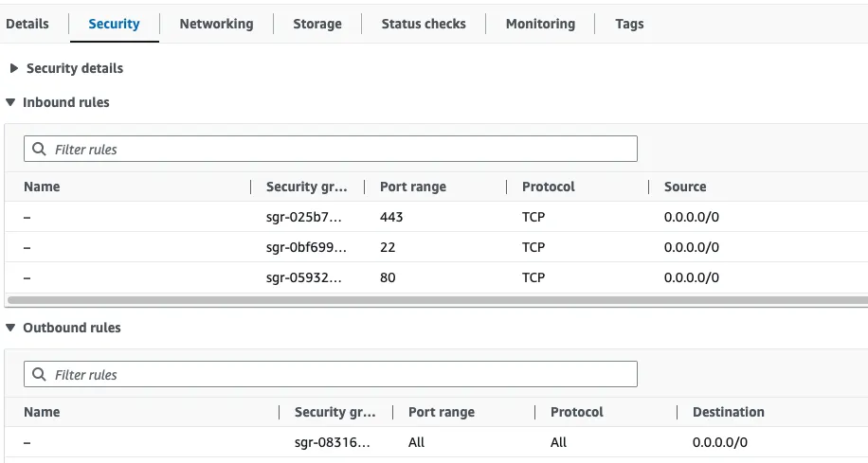The width and height of the screenshot is (868, 463).
Task: Click the outbound rules search magnifier icon
Action: coord(39,375)
